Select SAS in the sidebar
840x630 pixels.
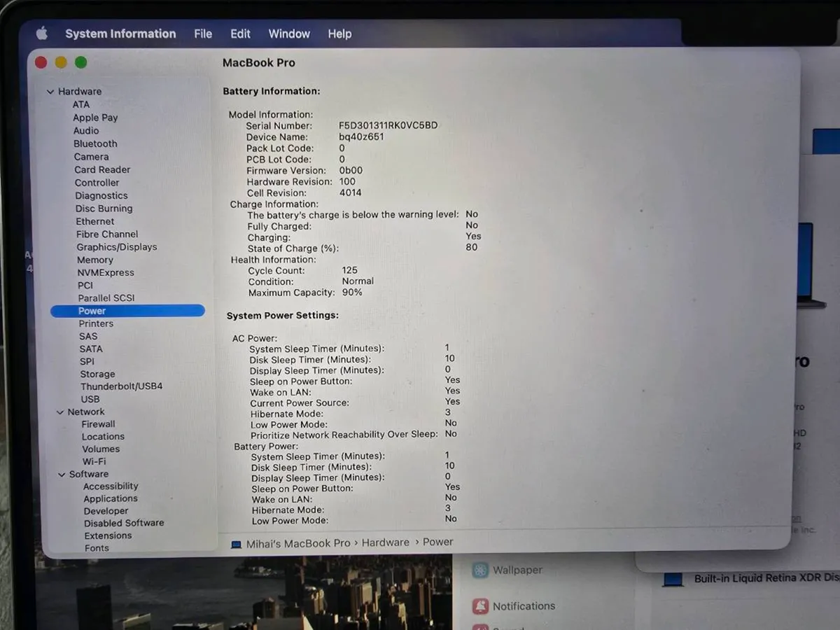[88, 337]
